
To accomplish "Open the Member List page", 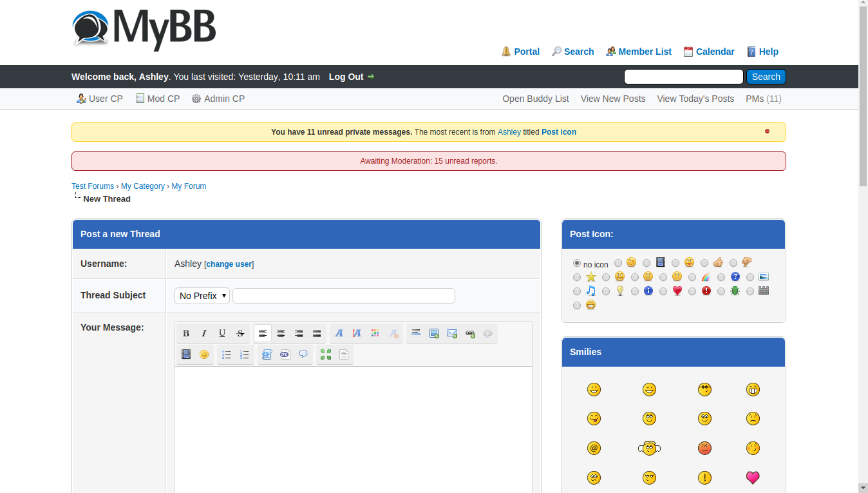I will point(645,52).
